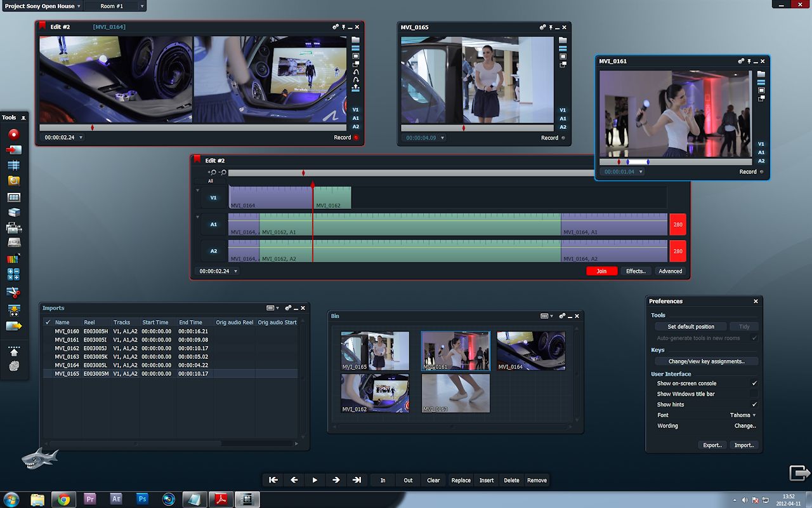Open the Project Sony Open House menu

(x=43, y=6)
